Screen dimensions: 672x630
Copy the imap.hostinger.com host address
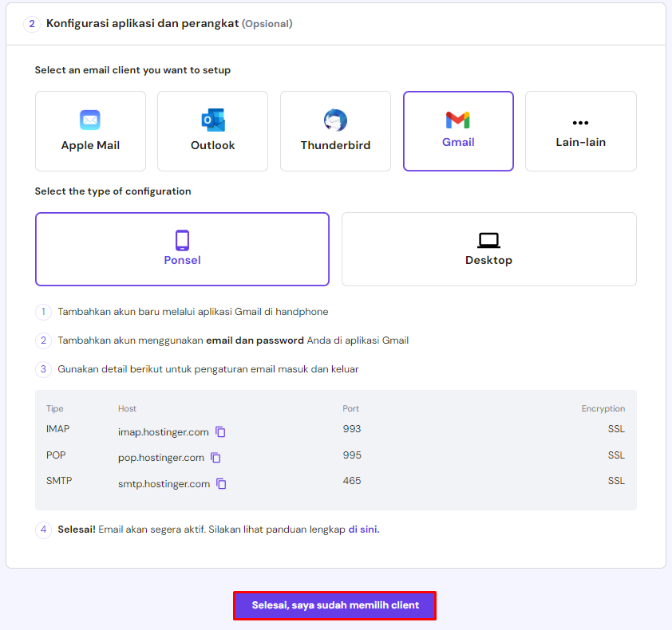221,432
